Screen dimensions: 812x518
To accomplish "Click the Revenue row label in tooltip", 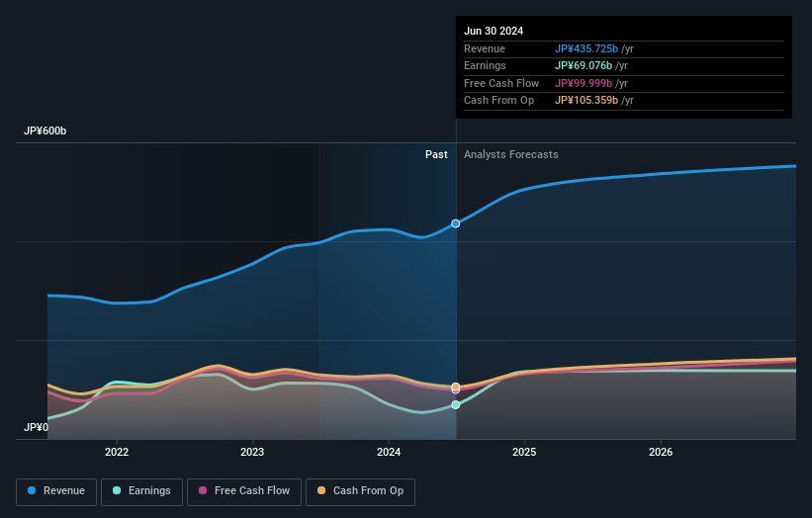I will [485, 48].
